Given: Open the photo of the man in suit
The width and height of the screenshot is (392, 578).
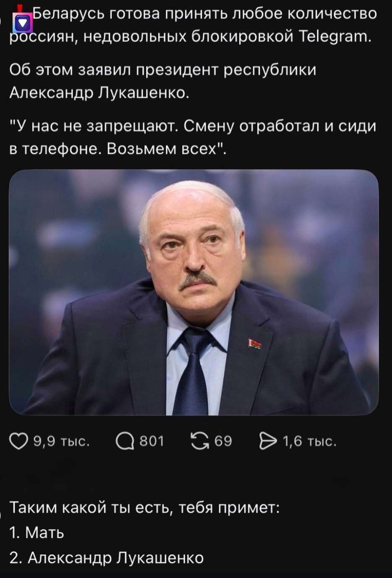Looking at the screenshot, I should [193, 292].
